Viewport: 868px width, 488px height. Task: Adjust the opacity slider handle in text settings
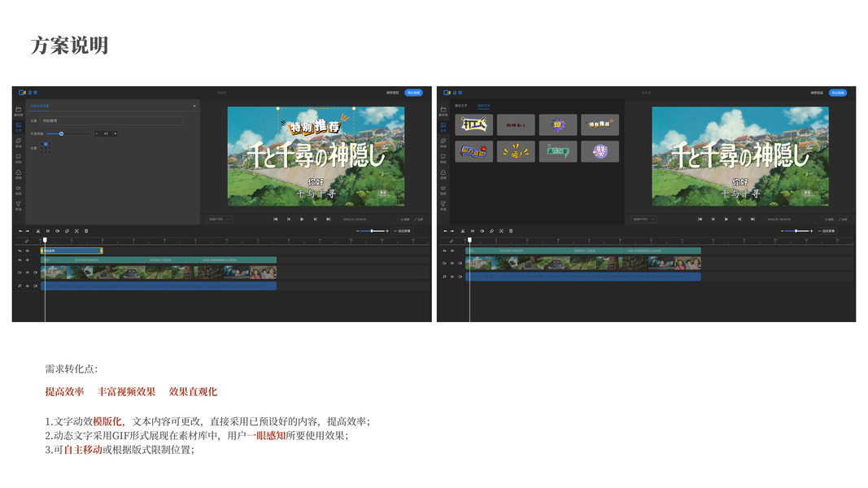coord(62,133)
